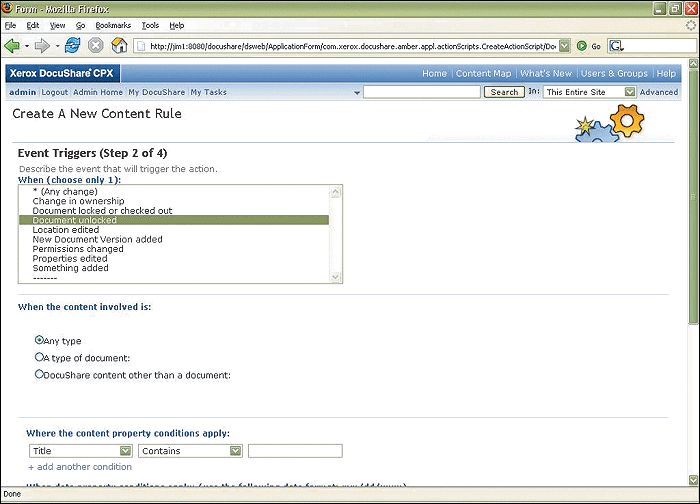Viewport: 700px width, 504px height.
Task: Click the Google search engine icon
Action: coord(616,46)
